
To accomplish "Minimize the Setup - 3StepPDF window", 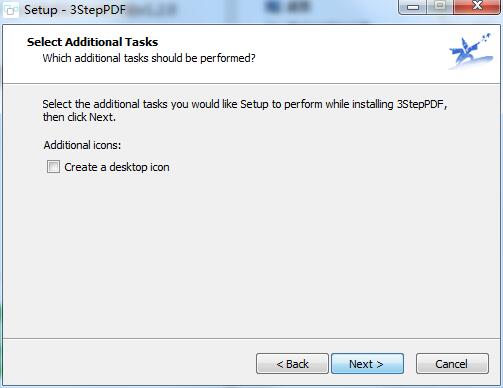I will tap(413, 7).
